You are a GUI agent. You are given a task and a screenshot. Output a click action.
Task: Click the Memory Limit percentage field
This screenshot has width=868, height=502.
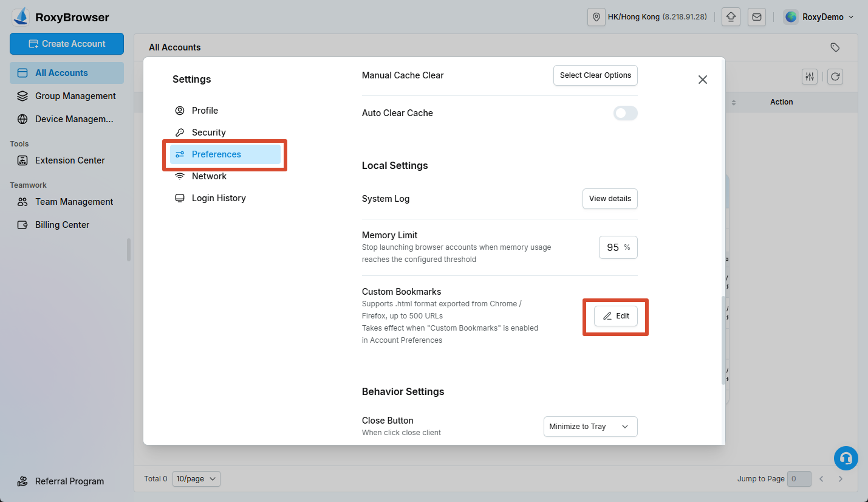click(618, 247)
